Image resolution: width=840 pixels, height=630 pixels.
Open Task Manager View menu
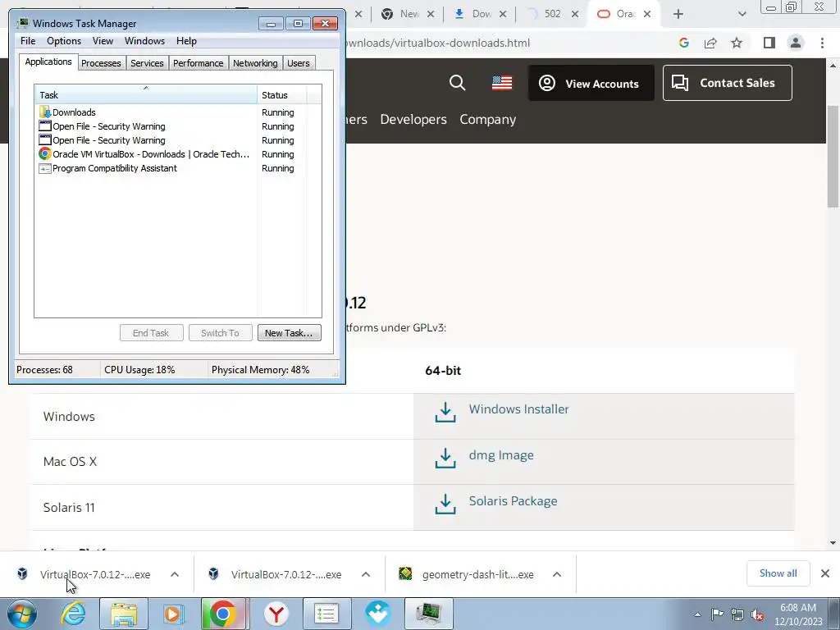(x=103, y=41)
